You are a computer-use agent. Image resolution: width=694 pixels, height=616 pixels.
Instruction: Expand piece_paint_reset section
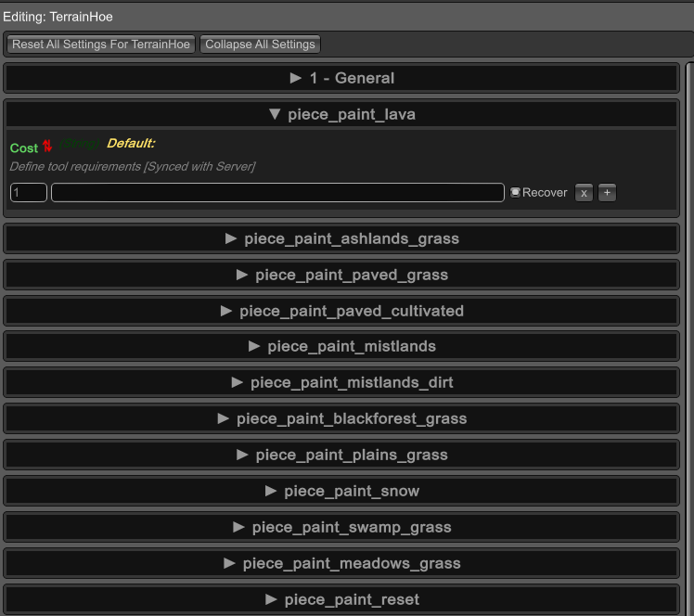point(341,599)
